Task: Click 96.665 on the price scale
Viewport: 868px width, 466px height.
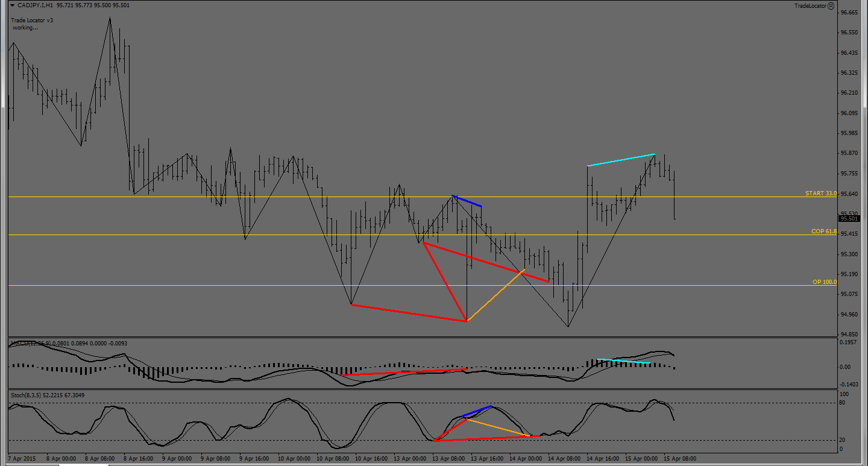Action: (x=849, y=13)
